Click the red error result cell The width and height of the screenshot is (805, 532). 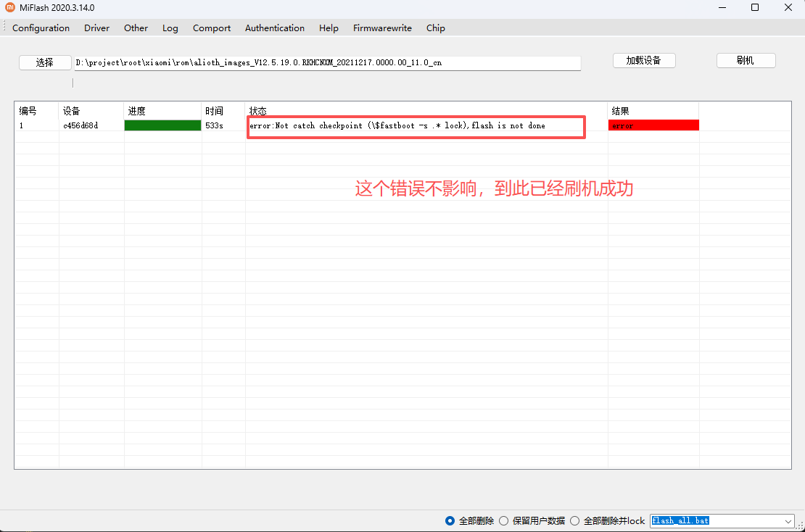653,125
